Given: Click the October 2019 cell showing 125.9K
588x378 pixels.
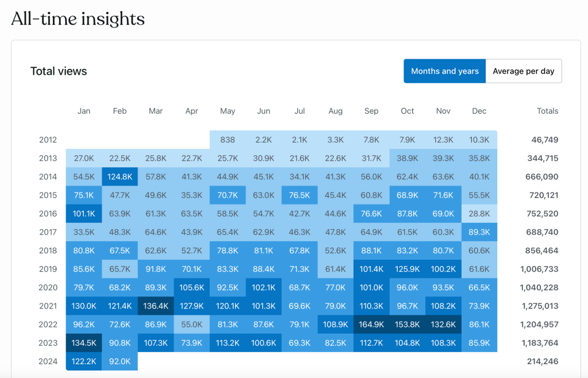Looking at the screenshot, I should (408, 269).
